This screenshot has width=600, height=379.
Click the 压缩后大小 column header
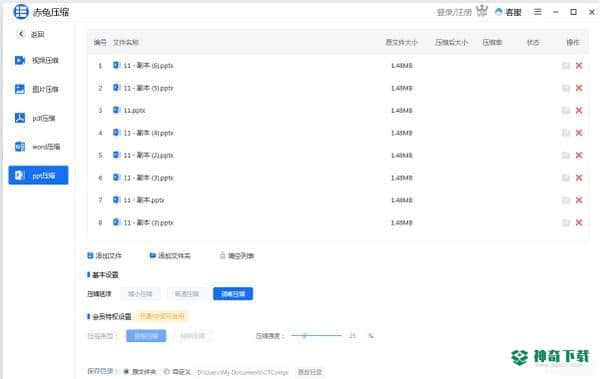452,42
